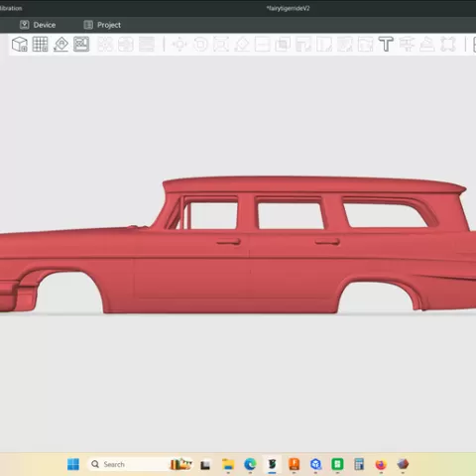
Task: Select the Rotate tool
Action: point(200,45)
